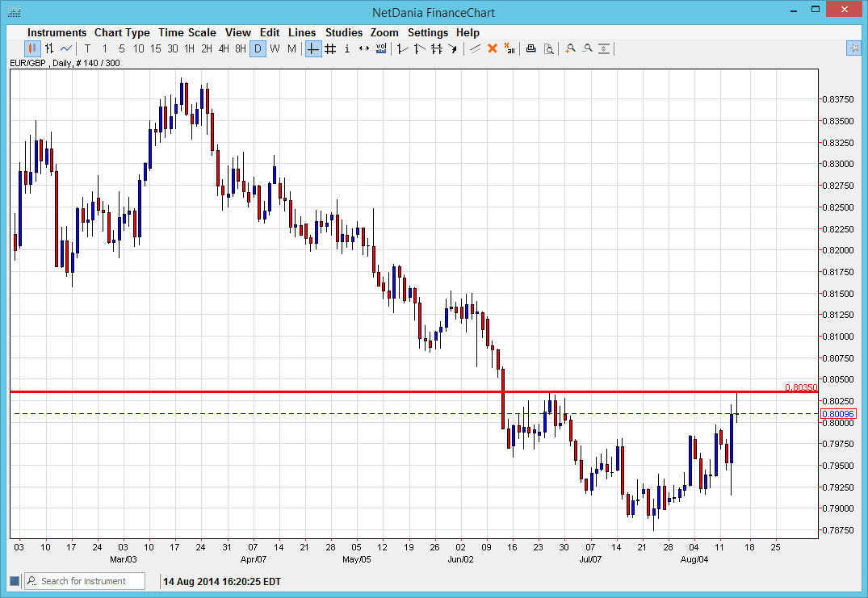Image resolution: width=868 pixels, height=598 pixels.
Task: Select the OHLC bar chart style
Action: pos(50,48)
